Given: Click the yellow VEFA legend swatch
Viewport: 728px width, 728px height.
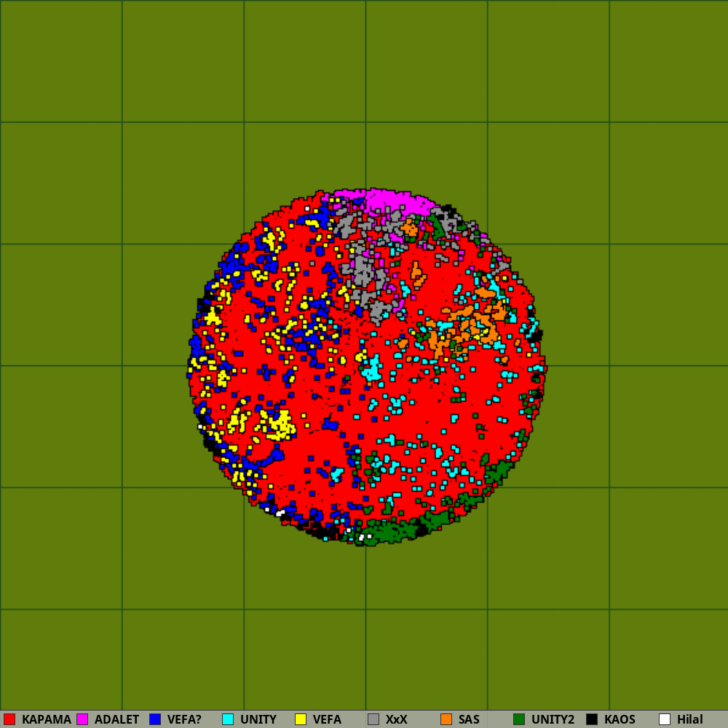Looking at the screenshot, I should coord(301,719).
